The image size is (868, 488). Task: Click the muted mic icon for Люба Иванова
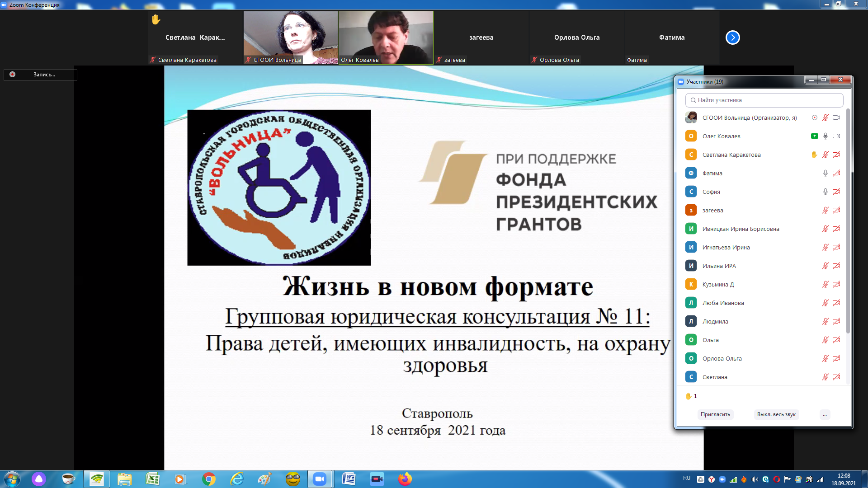(825, 303)
